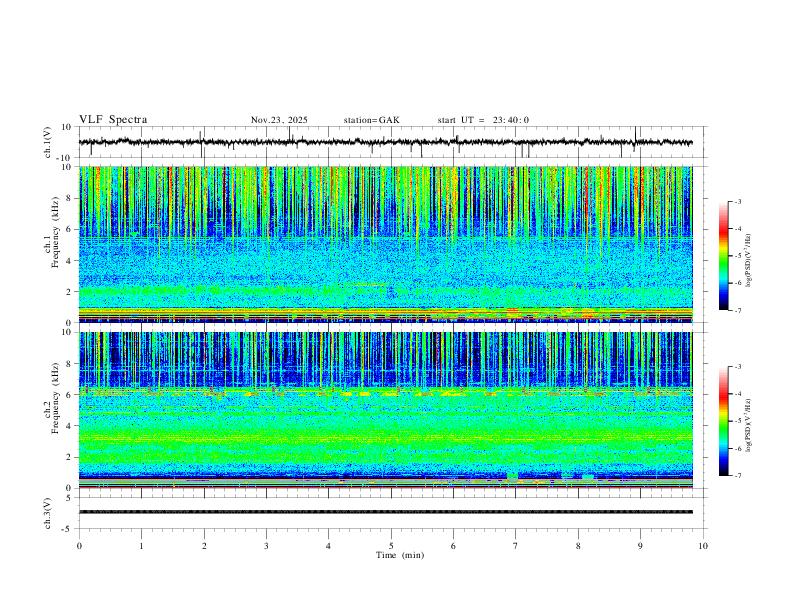Click the ch.3 voltage trace band

[x=385, y=512]
